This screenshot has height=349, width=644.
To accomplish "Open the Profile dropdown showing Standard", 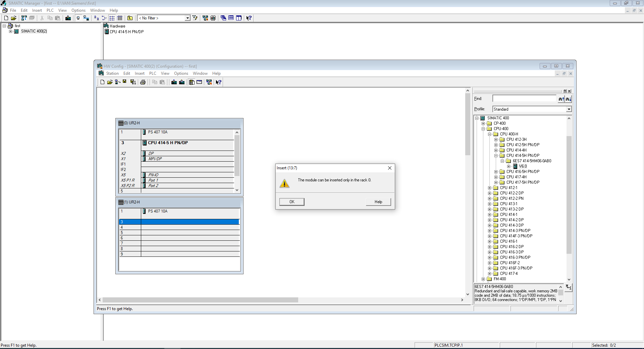I will click(569, 109).
